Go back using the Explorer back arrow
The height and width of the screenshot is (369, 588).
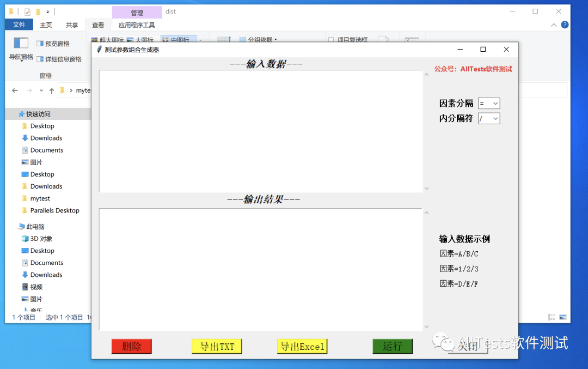[15, 90]
